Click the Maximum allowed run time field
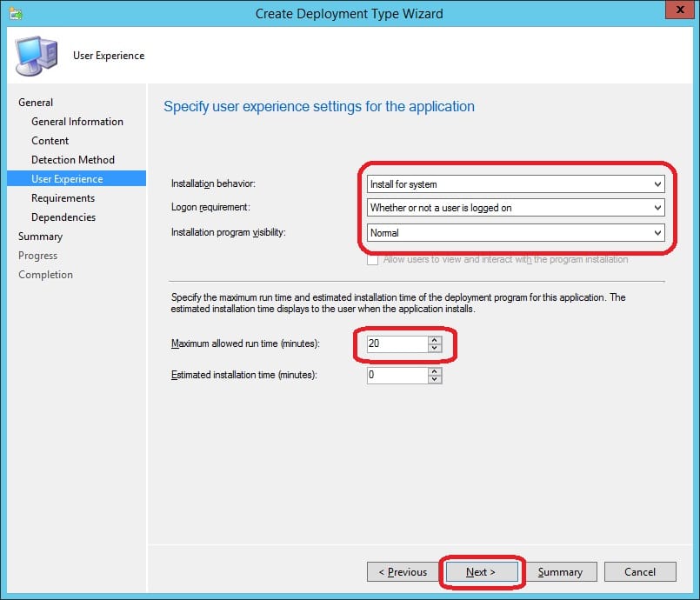This screenshot has height=600, width=700. coord(397,343)
